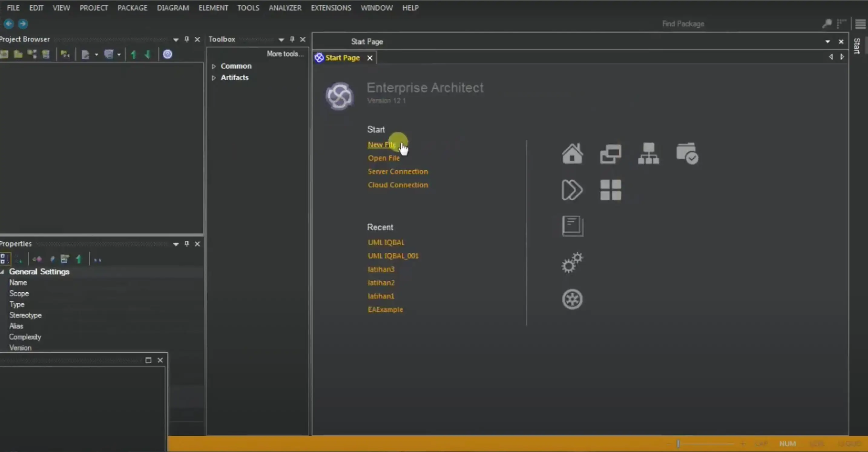Open the Toolbox panel dropdown menu
Screen dimensions: 868x452
[x=281, y=40]
